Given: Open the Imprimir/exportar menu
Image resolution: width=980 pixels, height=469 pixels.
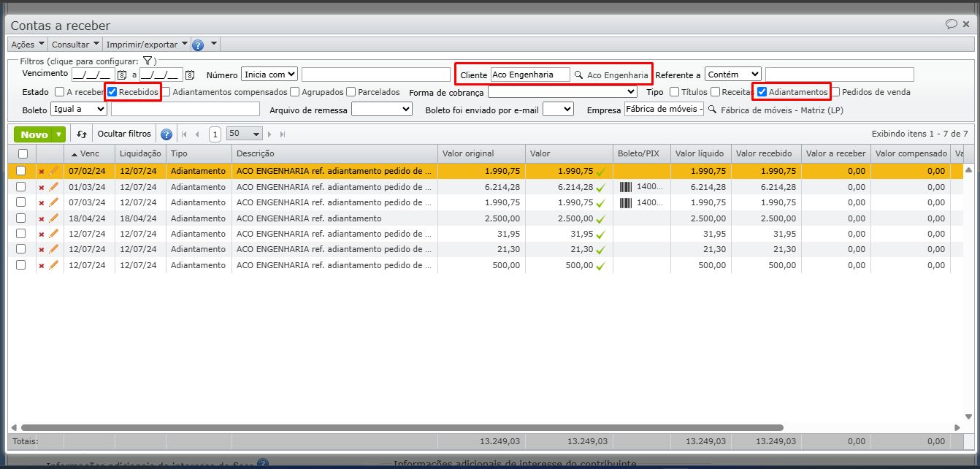Looking at the screenshot, I should (147, 45).
